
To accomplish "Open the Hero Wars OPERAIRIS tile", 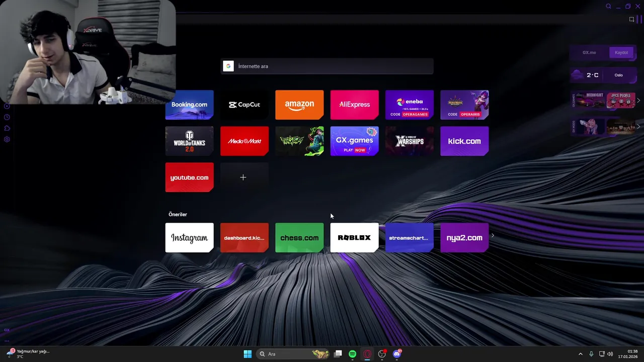I will click(464, 105).
